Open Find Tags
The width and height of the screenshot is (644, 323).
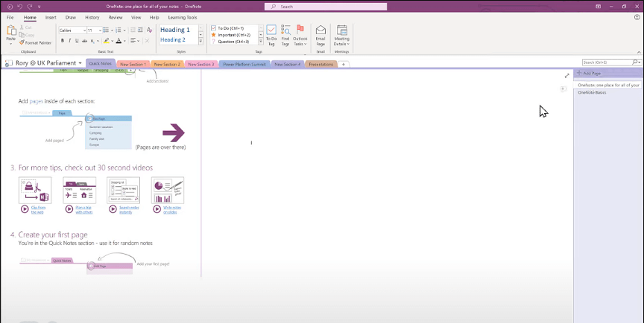[x=285, y=35]
